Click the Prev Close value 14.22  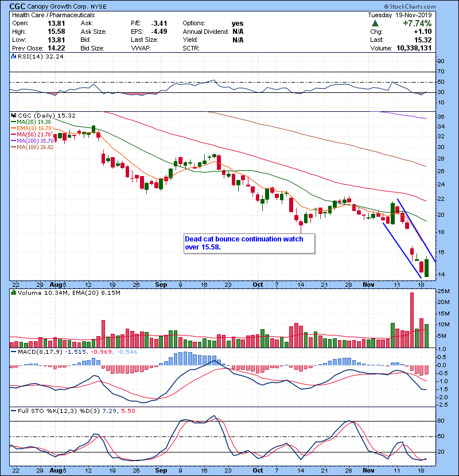click(56, 48)
